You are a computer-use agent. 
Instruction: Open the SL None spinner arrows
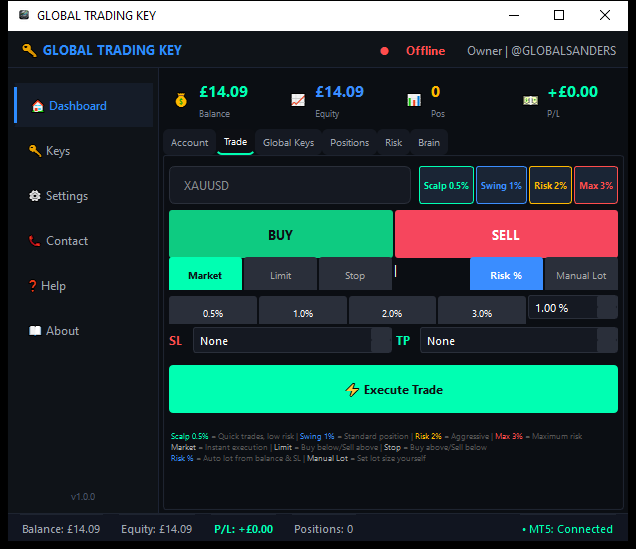pos(381,341)
